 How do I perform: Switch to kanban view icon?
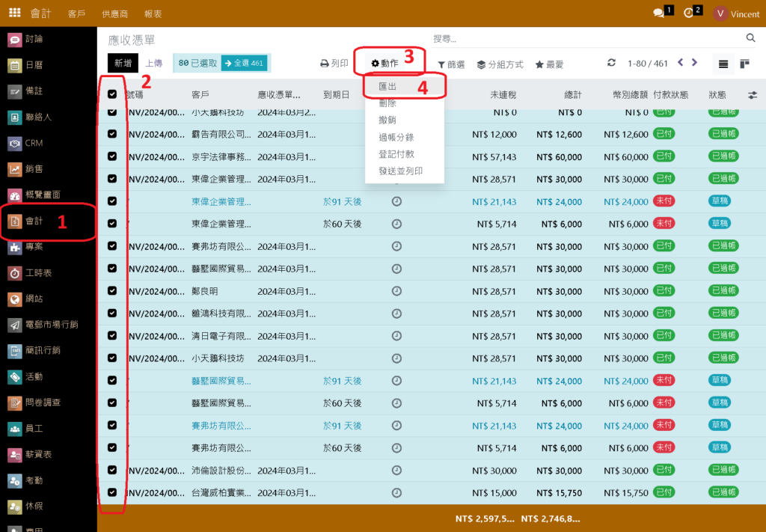click(x=745, y=64)
